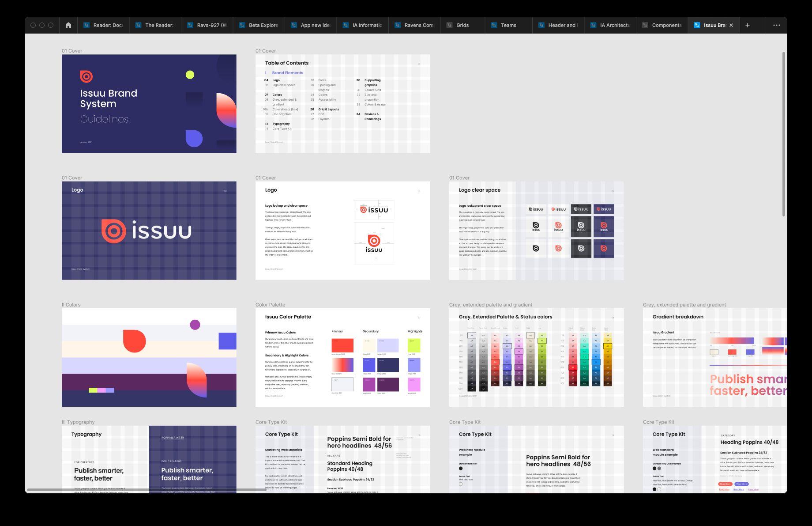Viewport: 812px width, 526px height.
Task: Pick the lime highlight swatch in Color Palette
Action: click(x=414, y=345)
